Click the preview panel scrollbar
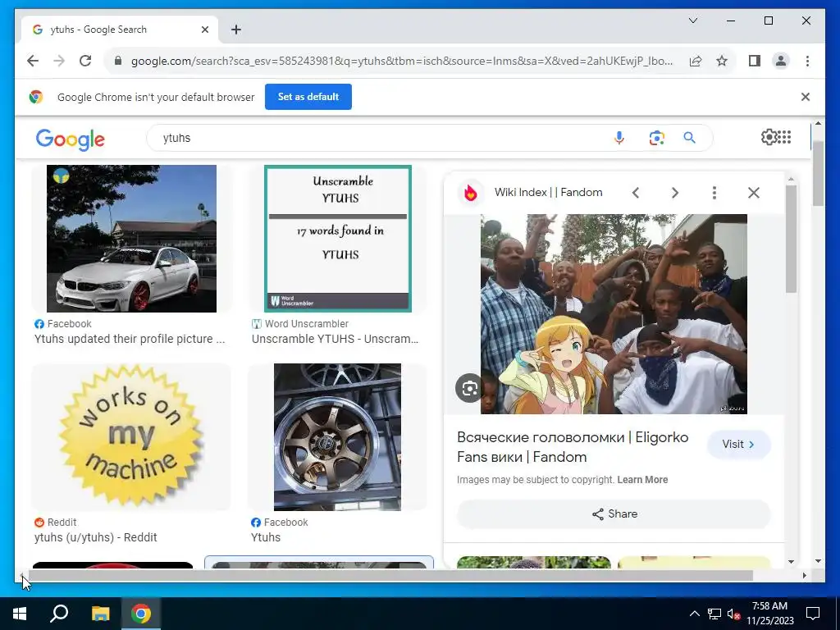The image size is (840, 630). [x=792, y=239]
